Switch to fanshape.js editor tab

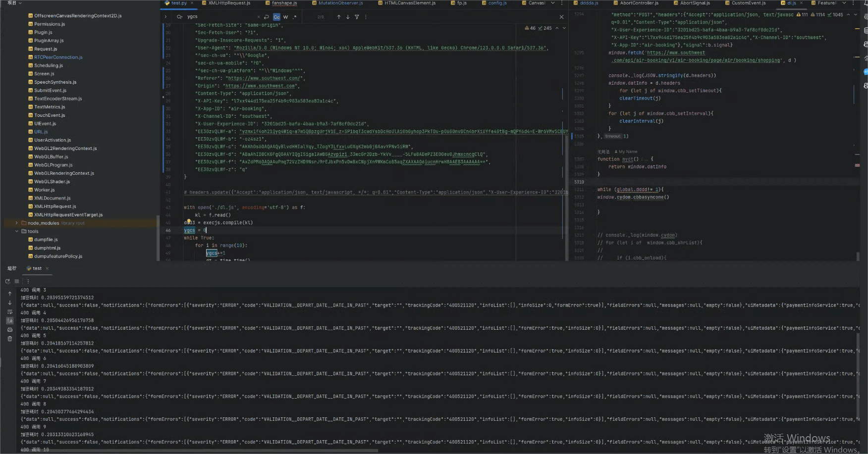[x=281, y=3]
